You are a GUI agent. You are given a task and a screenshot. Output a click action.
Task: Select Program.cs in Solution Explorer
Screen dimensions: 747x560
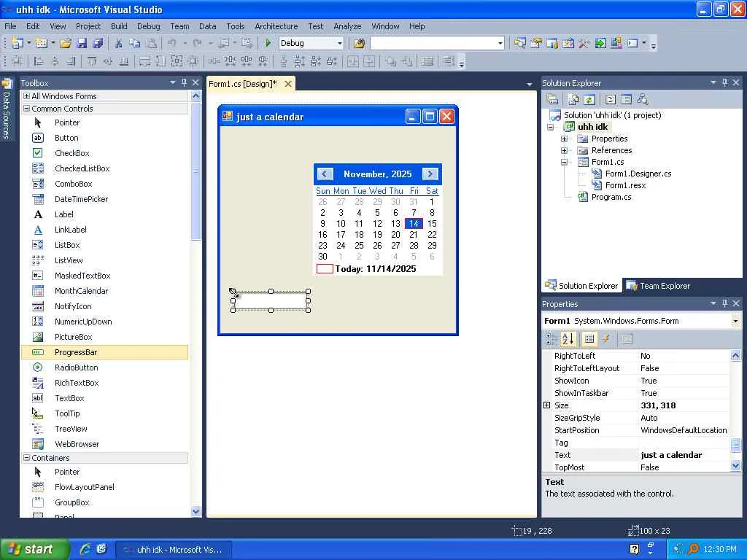[x=611, y=197]
